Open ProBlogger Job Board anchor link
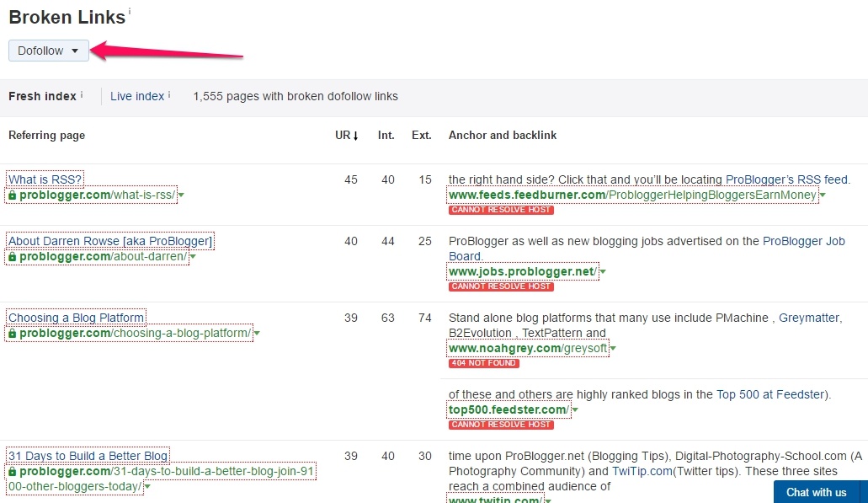 (x=804, y=241)
